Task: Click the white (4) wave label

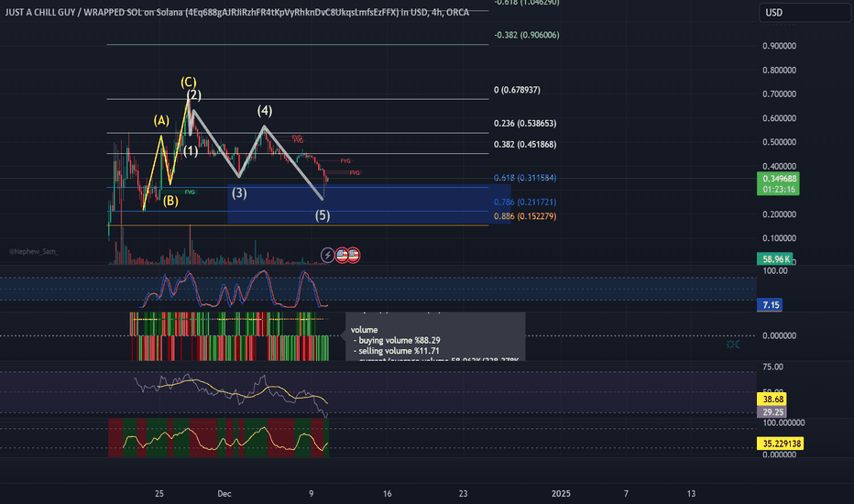Action: (265, 111)
